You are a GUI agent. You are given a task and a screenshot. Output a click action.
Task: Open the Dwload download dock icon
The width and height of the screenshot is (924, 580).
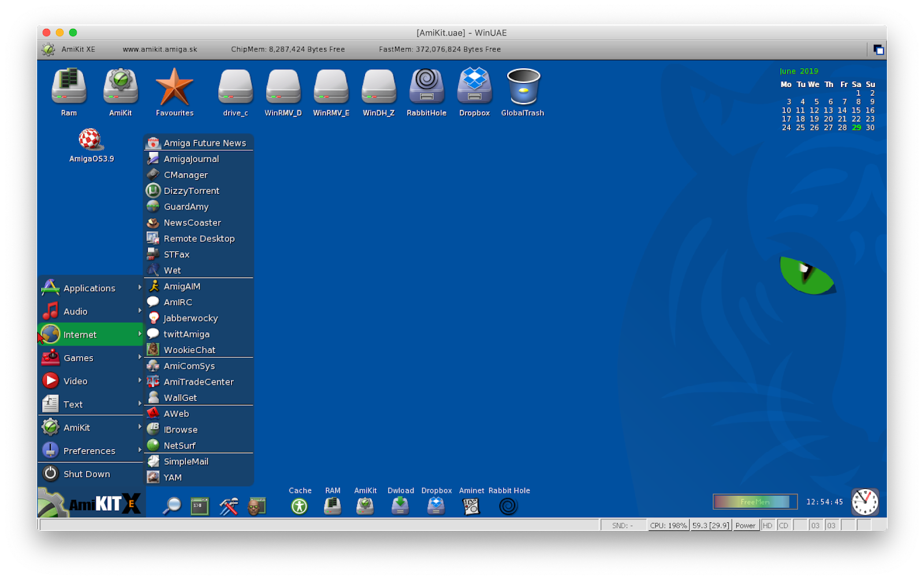tap(400, 506)
